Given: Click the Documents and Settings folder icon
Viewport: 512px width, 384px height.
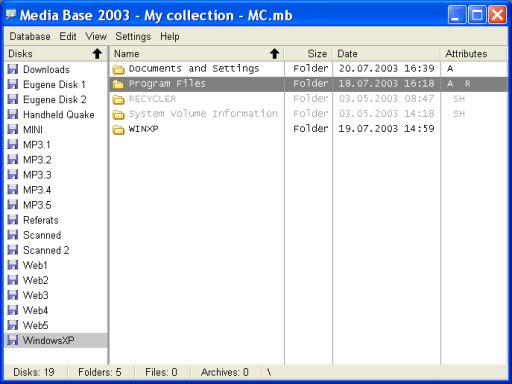Looking at the screenshot, I should (x=118, y=69).
